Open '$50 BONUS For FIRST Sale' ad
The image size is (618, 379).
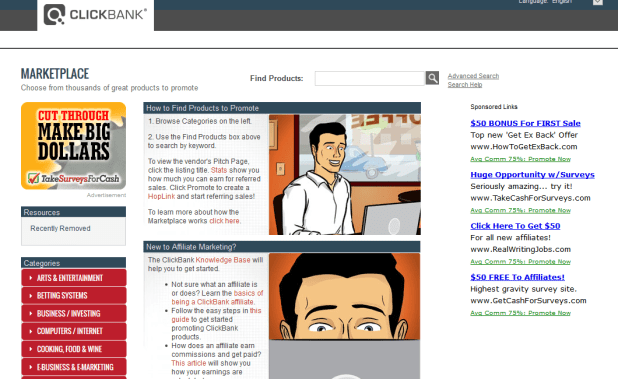click(525, 123)
